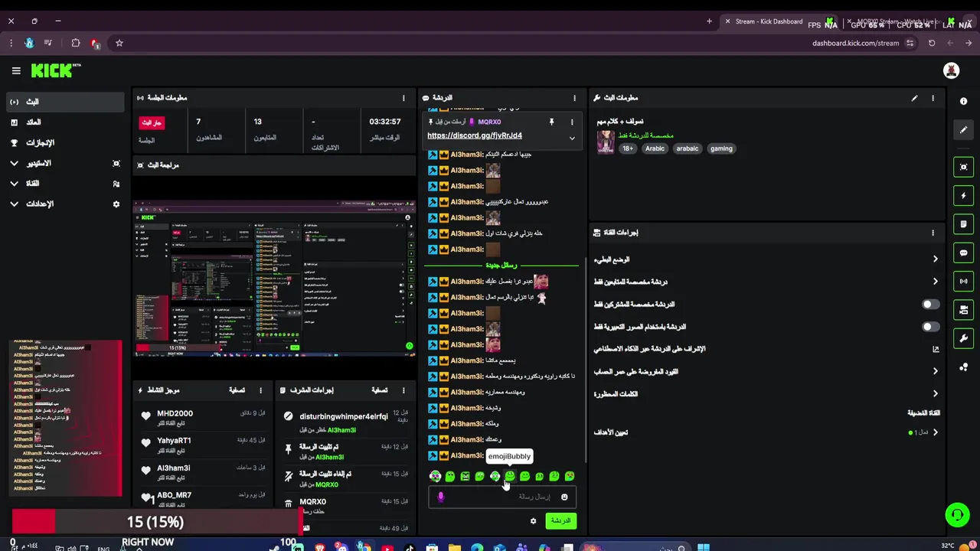Open the hamburger menu beside Kick logo
Viewport: 980px width, 551px height.
(x=16, y=70)
